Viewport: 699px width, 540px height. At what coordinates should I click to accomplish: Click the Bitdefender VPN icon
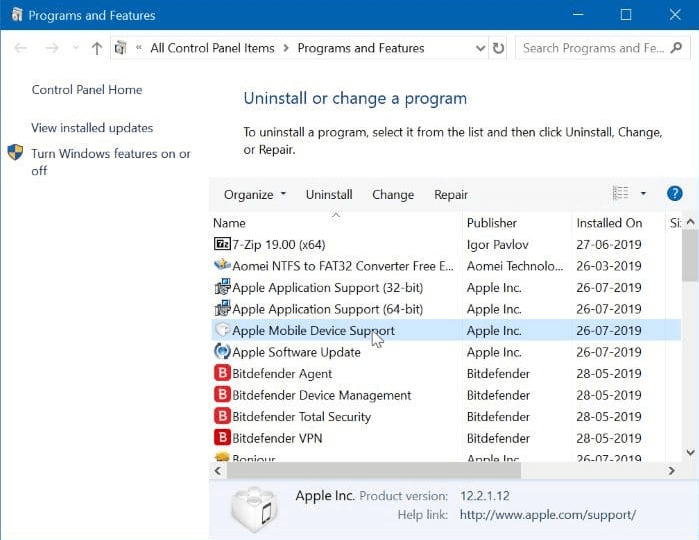click(222, 438)
